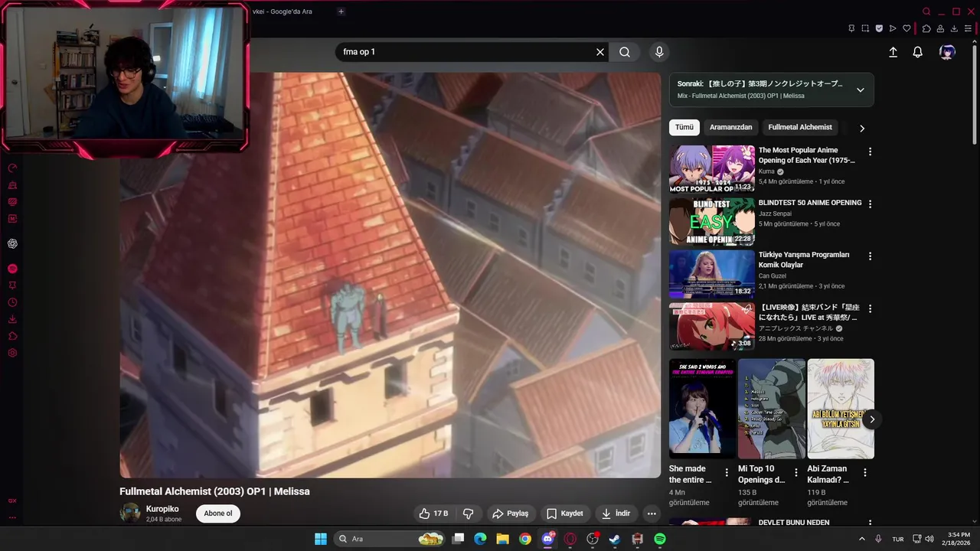Open Discord from the taskbar
The height and width of the screenshot is (551, 980).
click(x=547, y=539)
